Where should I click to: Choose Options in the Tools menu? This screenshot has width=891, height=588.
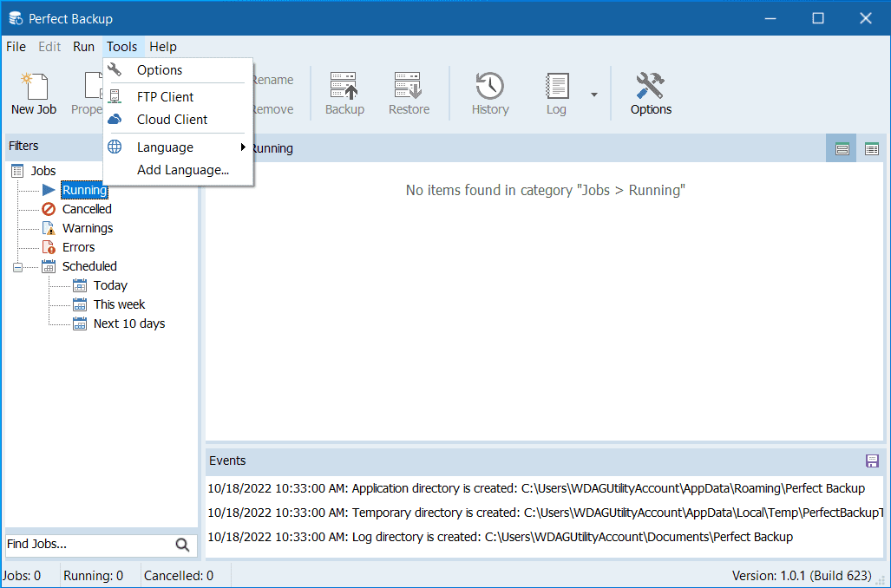pos(178,70)
